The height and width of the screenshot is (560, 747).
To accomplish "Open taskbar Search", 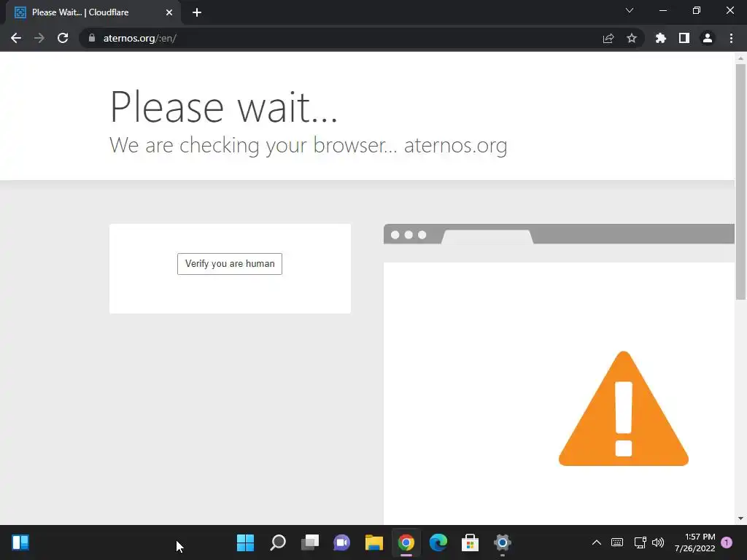I will click(x=278, y=542).
